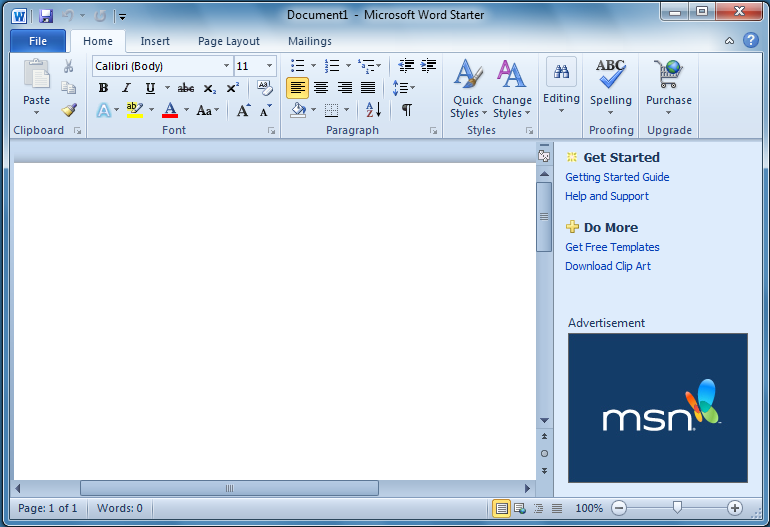
Task: Click the Download Clip Art link
Action: (608, 266)
